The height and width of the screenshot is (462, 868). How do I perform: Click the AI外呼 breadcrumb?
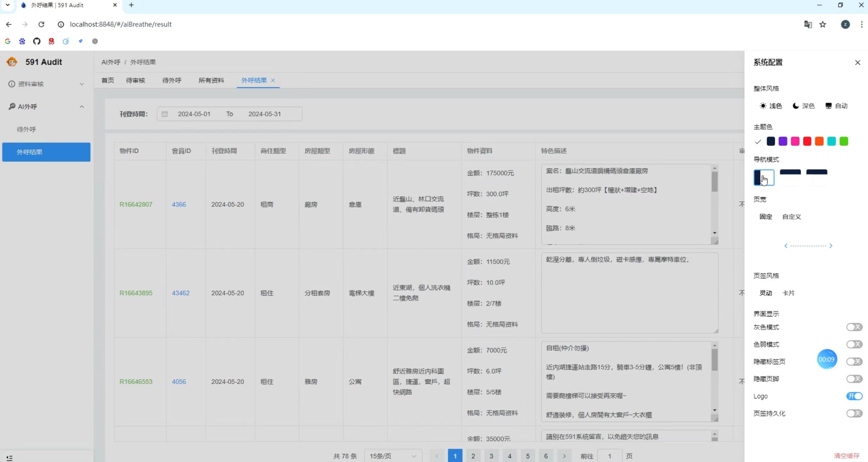(x=111, y=62)
